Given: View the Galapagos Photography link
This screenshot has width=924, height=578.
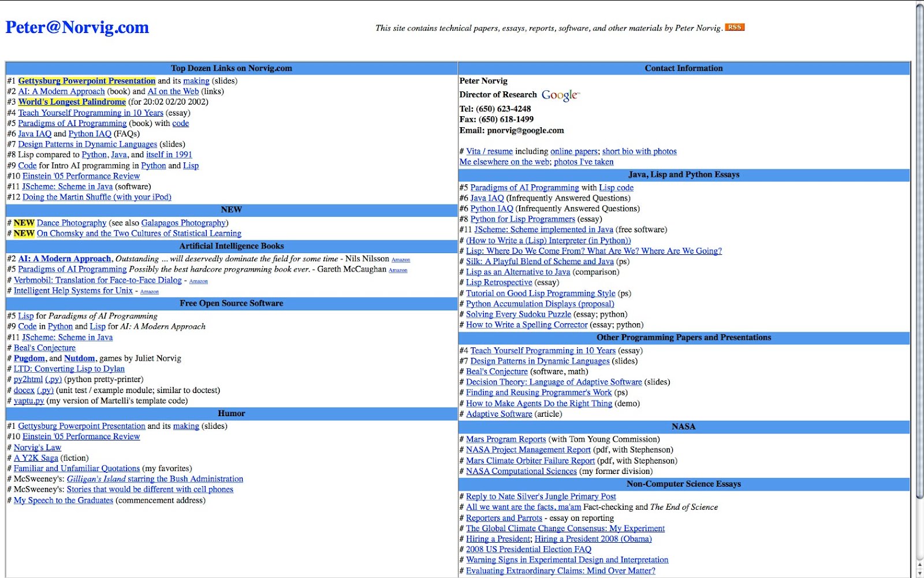Looking at the screenshot, I should (184, 223).
